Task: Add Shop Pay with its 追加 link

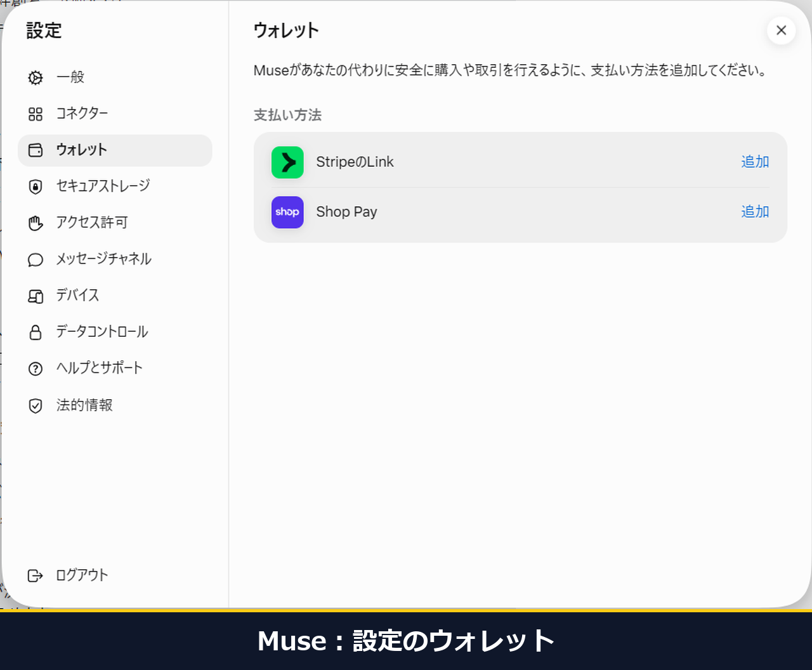Action: (755, 212)
